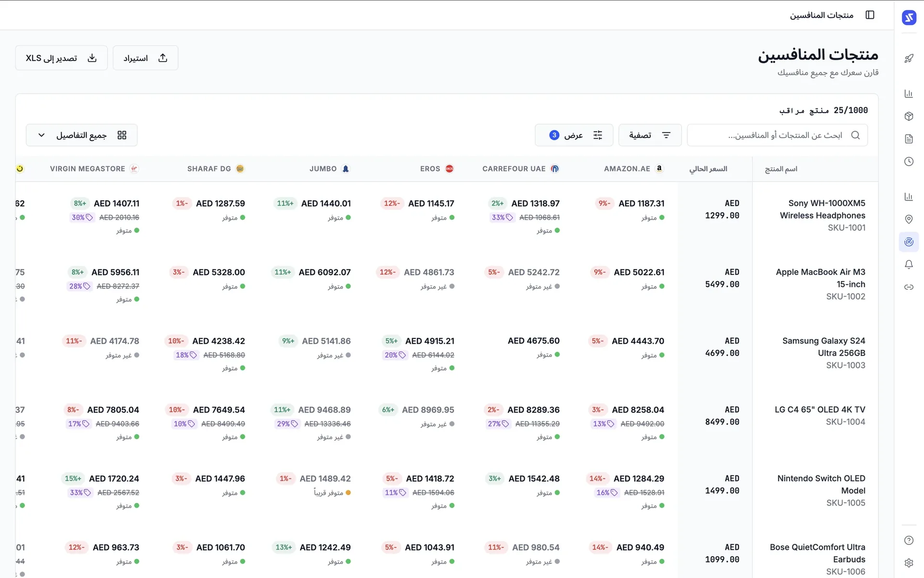Click the Jumbo logo in the column header
This screenshot has width=924, height=578.
tap(346, 169)
